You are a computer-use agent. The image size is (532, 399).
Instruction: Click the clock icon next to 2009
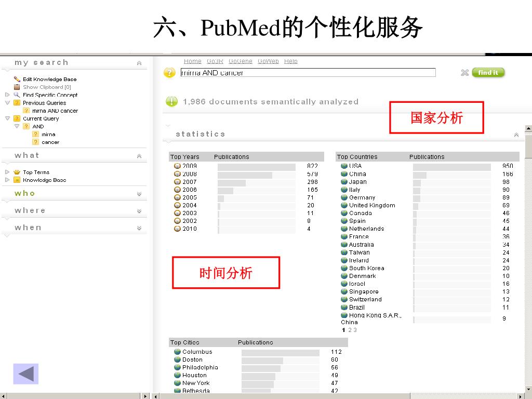tap(177, 166)
